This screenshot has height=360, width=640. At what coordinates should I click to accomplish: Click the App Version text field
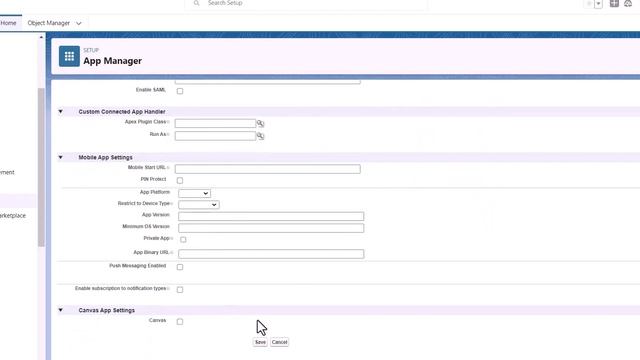coord(271,216)
